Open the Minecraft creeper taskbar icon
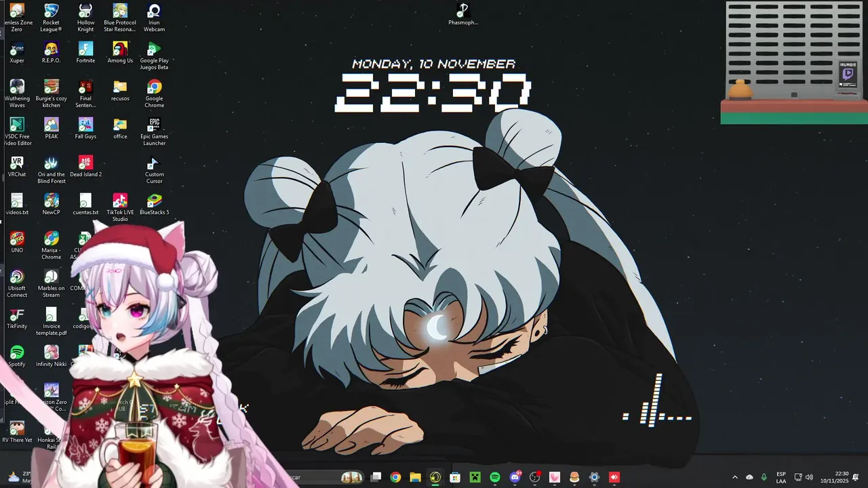Image resolution: width=868 pixels, height=488 pixels. (475, 477)
